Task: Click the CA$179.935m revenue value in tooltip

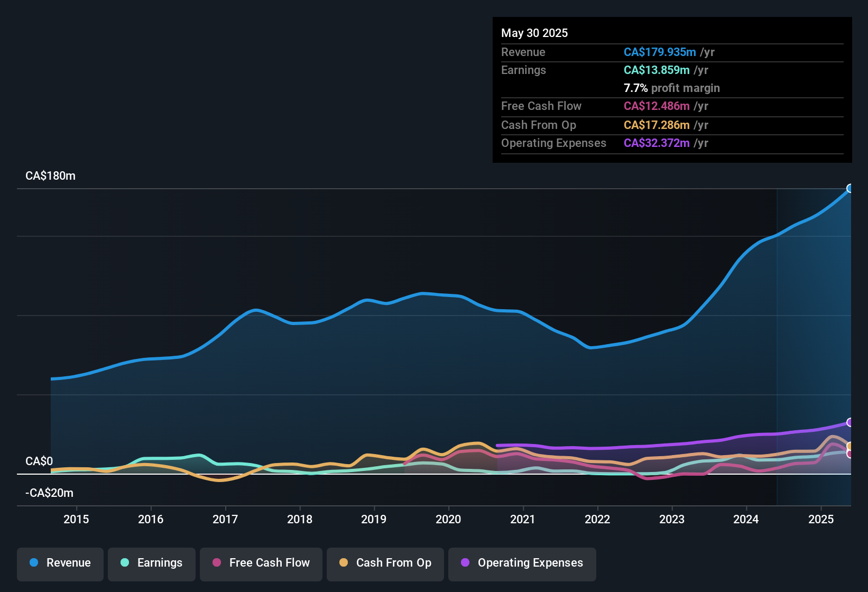Action: [660, 52]
